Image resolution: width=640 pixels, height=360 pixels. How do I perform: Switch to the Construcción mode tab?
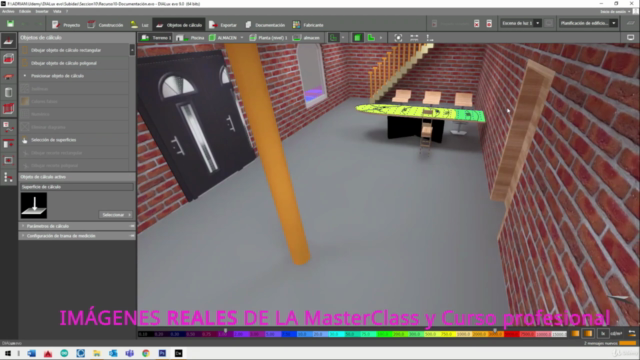[105, 25]
